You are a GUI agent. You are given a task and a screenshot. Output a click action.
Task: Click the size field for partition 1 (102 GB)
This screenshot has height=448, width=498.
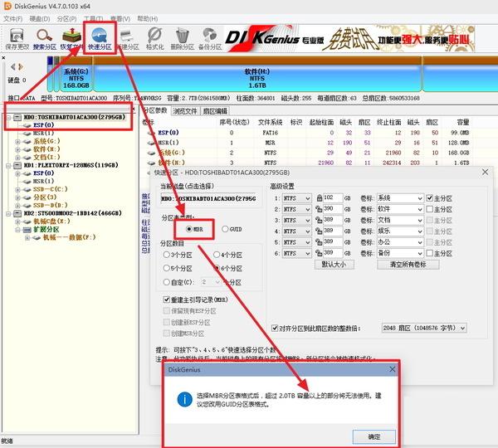(333, 198)
